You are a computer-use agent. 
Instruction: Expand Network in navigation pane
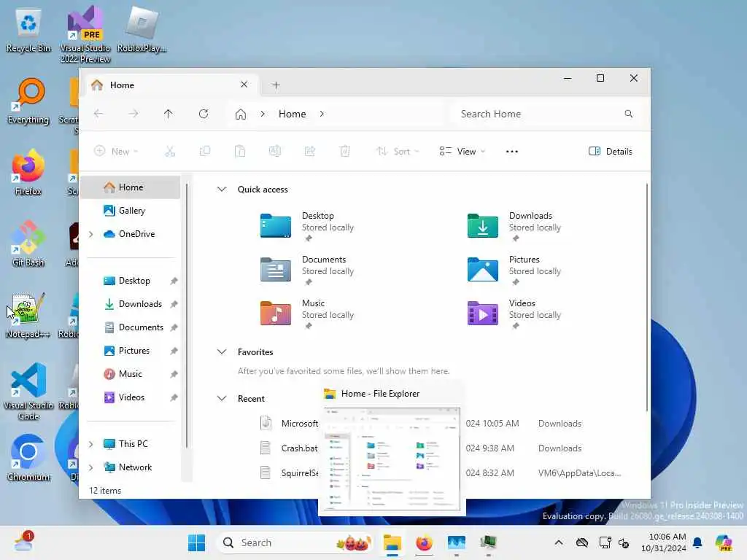pyautogui.click(x=91, y=467)
